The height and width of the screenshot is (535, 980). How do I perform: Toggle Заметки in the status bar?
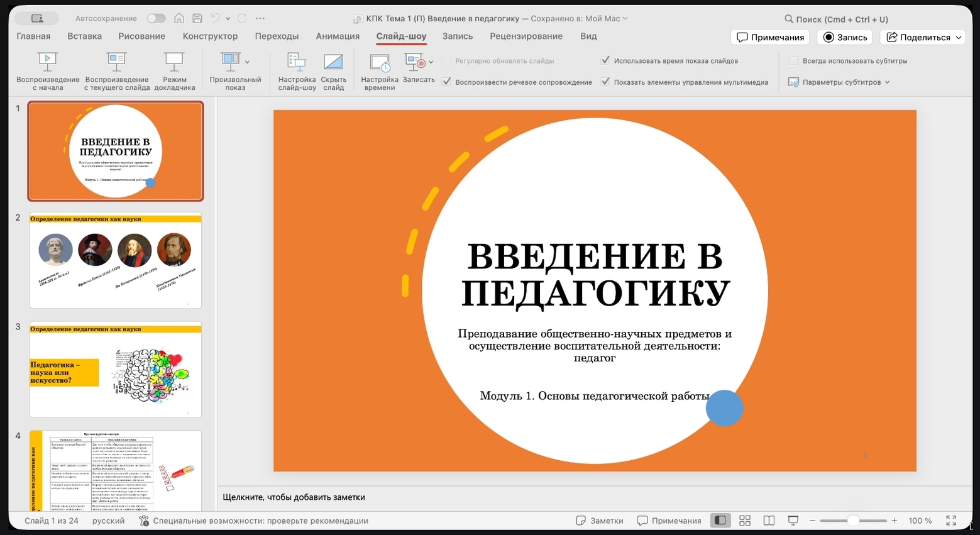click(600, 521)
